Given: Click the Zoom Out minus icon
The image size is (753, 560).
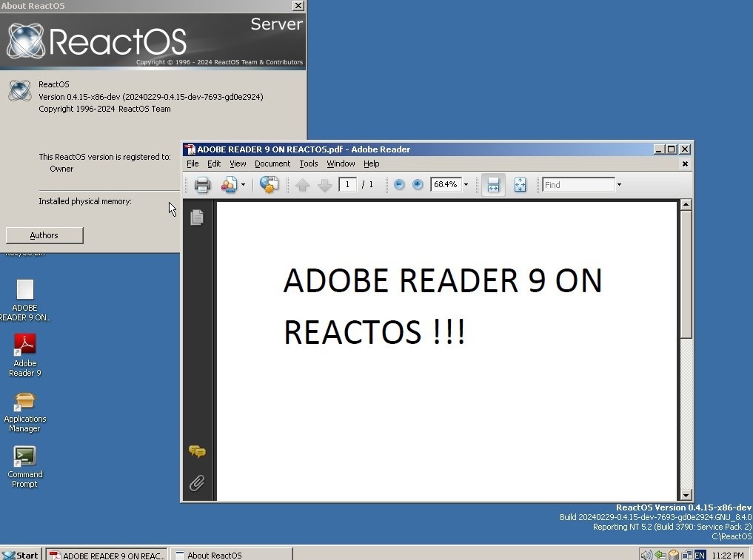Looking at the screenshot, I should tap(398, 185).
